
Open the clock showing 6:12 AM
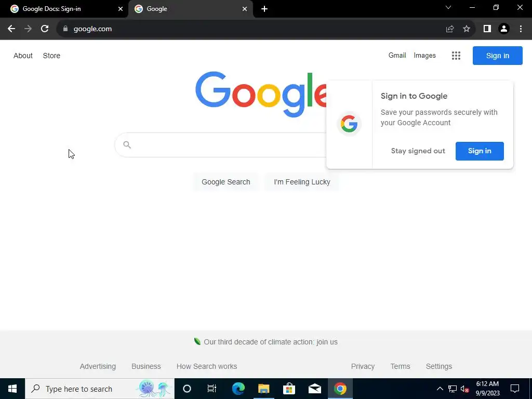[487, 389]
